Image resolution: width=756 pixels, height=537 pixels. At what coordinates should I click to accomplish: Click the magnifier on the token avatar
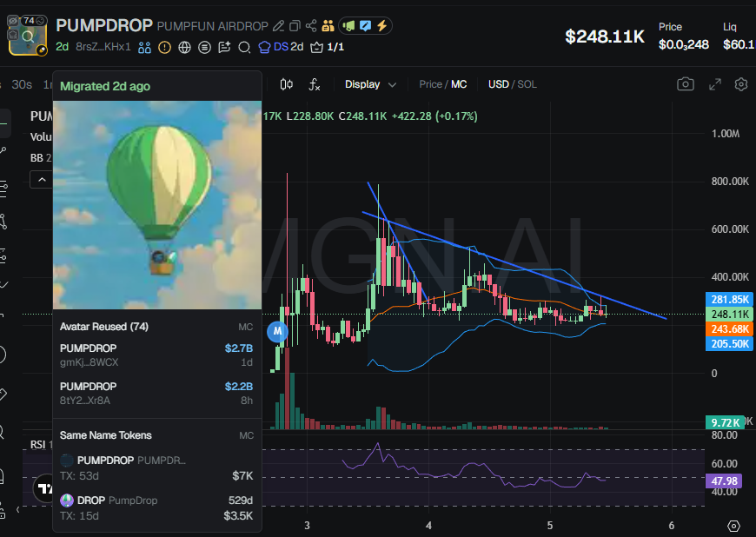pyautogui.click(x=28, y=36)
